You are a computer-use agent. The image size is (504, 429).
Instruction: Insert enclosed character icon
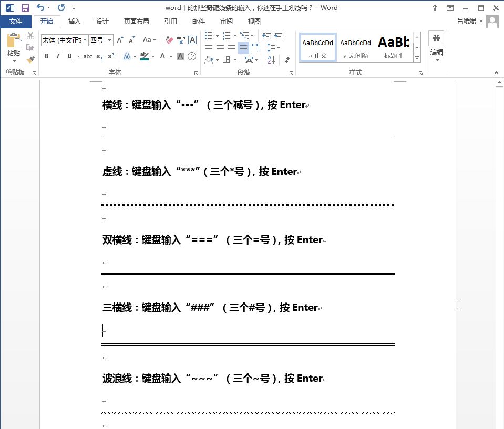[192, 56]
